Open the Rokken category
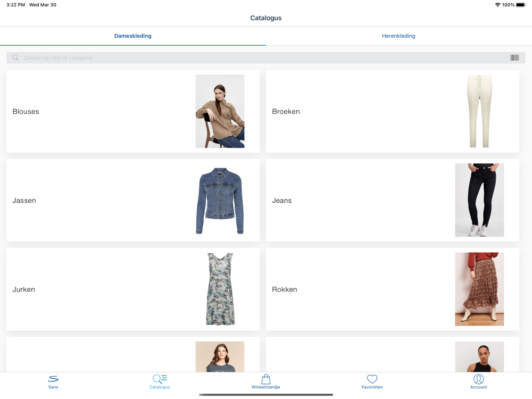 pyautogui.click(x=393, y=289)
